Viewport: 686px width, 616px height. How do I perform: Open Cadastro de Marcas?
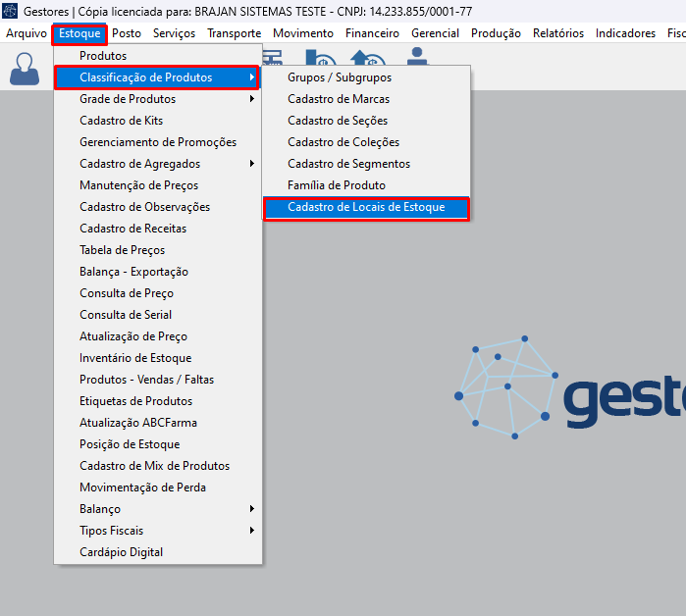click(x=338, y=99)
